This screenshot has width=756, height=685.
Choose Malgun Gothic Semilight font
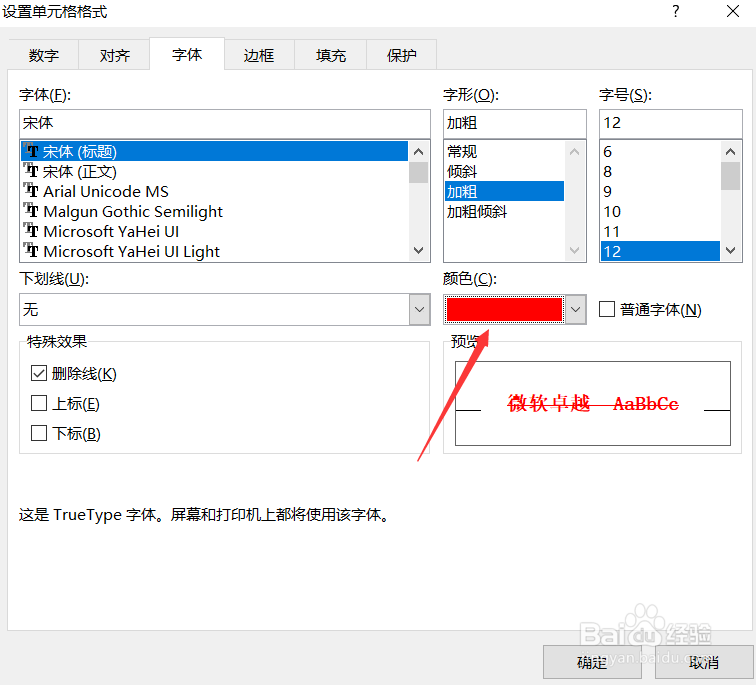click(x=215, y=212)
